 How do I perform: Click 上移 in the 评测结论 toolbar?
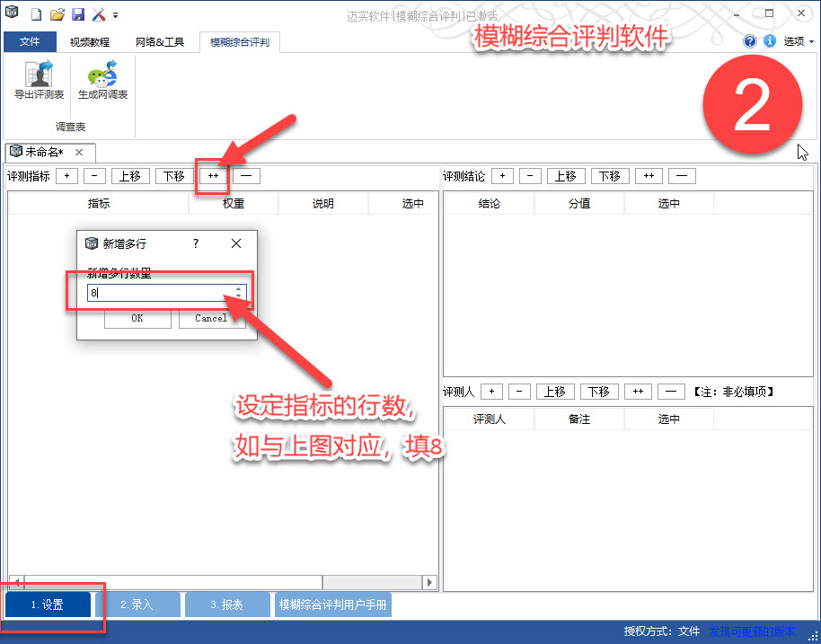566,176
